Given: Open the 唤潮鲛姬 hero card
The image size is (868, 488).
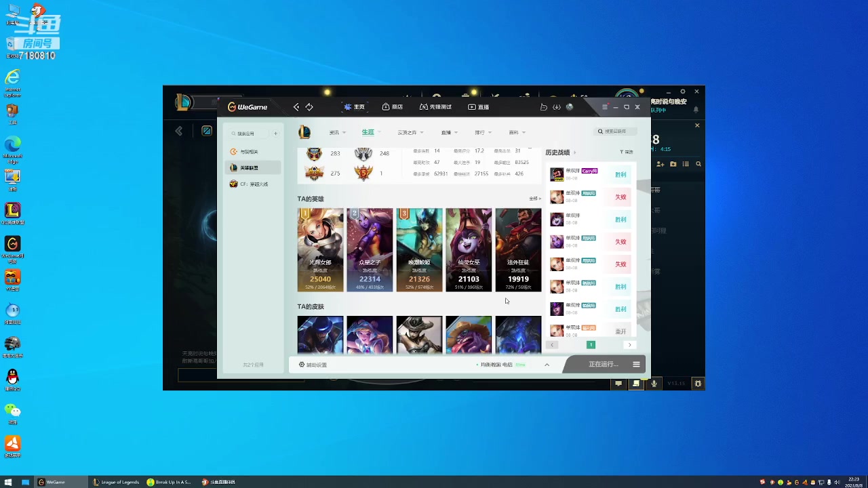Looking at the screenshot, I should 419,250.
